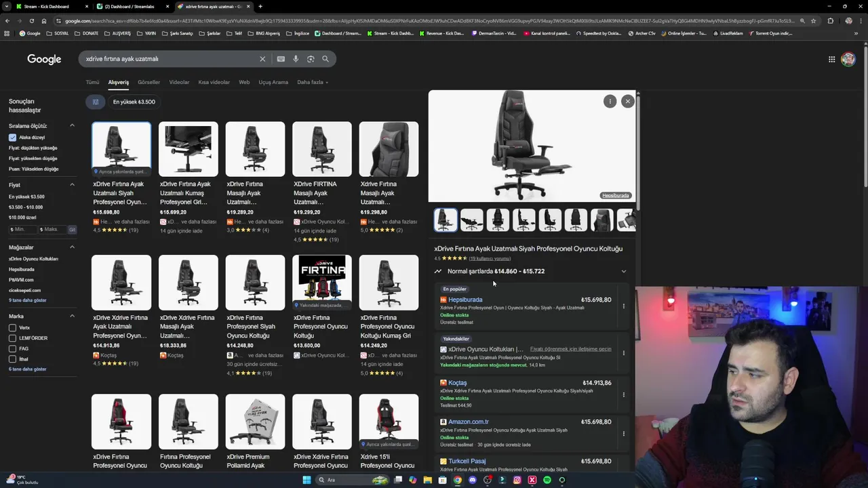The width and height of the screenshot is (868, 488).
Task: Check the FAG brand filter
Action: click(12, 348)
